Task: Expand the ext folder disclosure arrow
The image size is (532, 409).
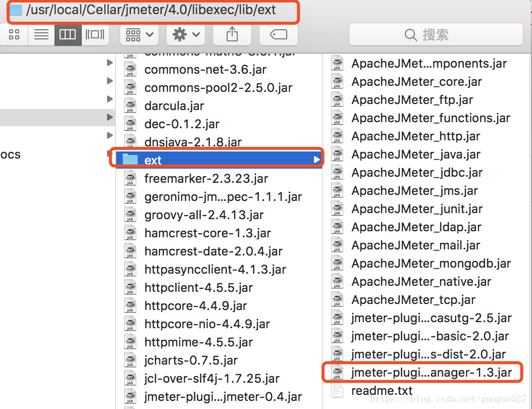Action: point(317,159)
